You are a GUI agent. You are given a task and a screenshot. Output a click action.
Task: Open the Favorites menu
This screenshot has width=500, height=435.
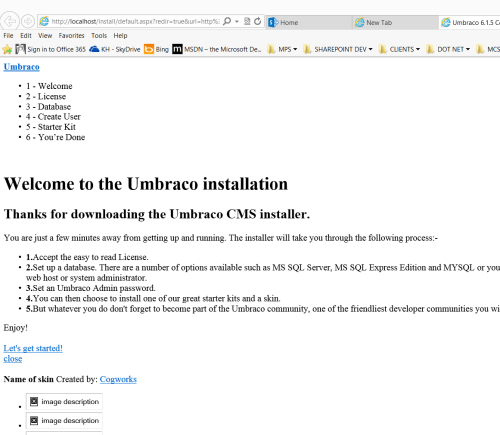[x=71, y=35]
